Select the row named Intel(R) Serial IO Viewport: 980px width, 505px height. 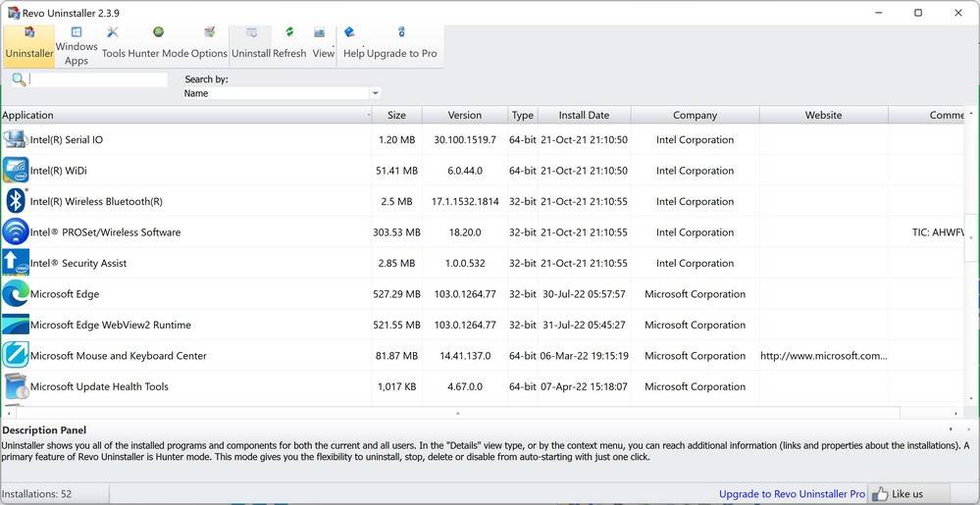pos(483,139)
